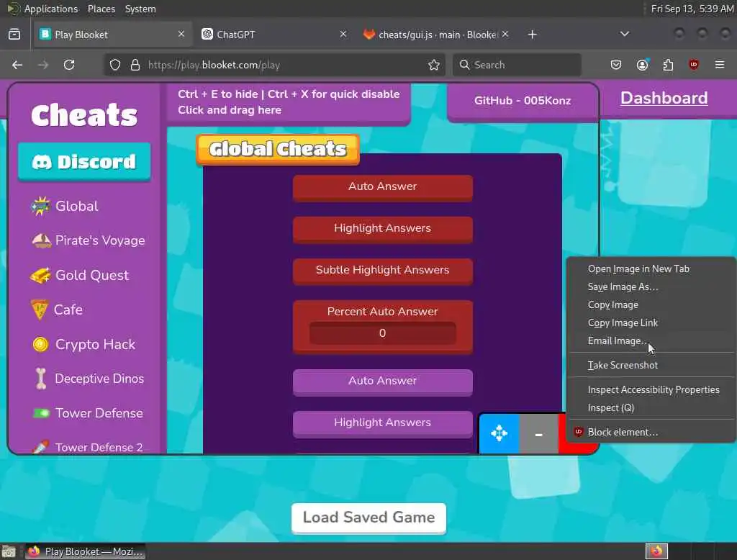Open a new browser tab
The height and width of the screenshot is (560, 737).
pyautogui.click(x=532, y=35)
